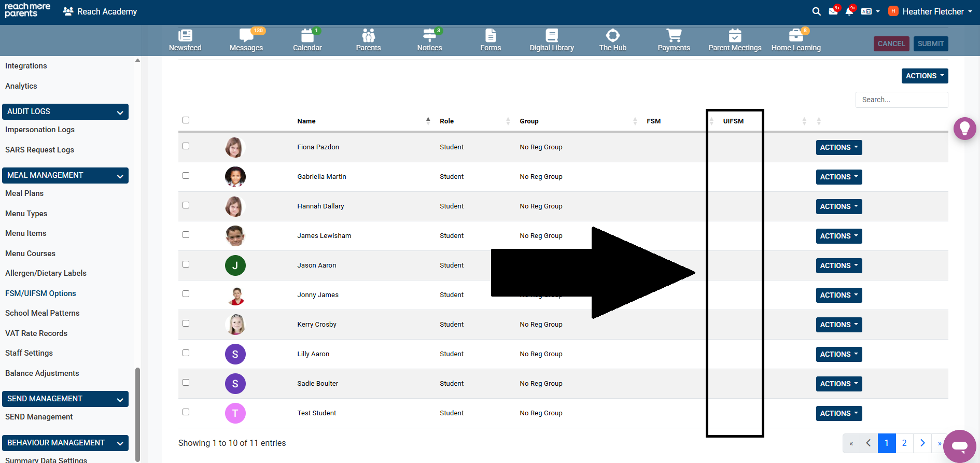
Task: Open the Newsfeed icon in navigation bar
Action: point(185,36)
